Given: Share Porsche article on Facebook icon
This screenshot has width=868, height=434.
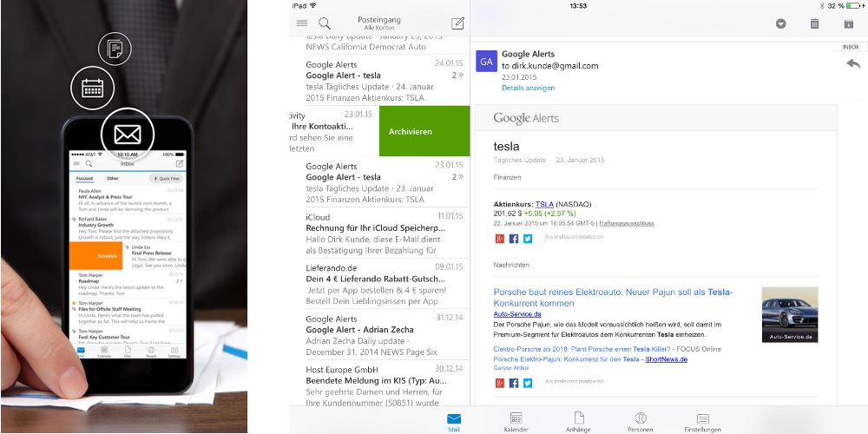Looking at the screenshot, I should pyautogui.click(x=514, y=383).
